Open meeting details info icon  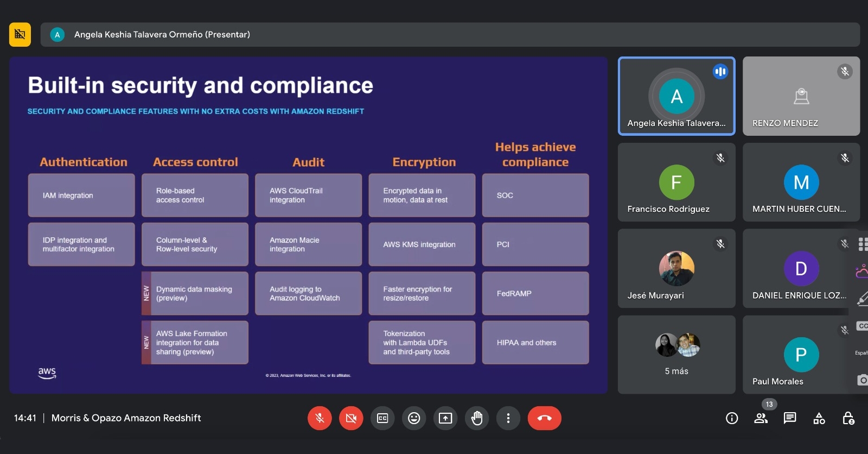click(x=732, y=418)
